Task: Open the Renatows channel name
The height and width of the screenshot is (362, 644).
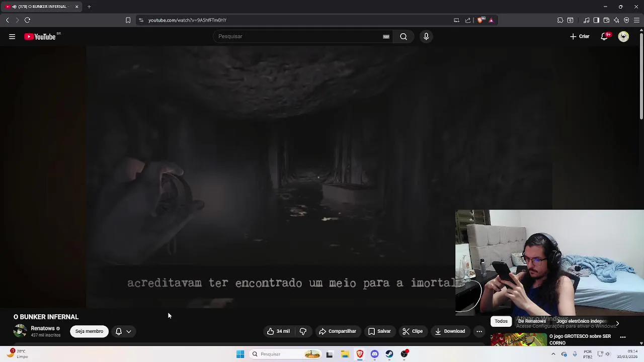Action: (43, 328)
